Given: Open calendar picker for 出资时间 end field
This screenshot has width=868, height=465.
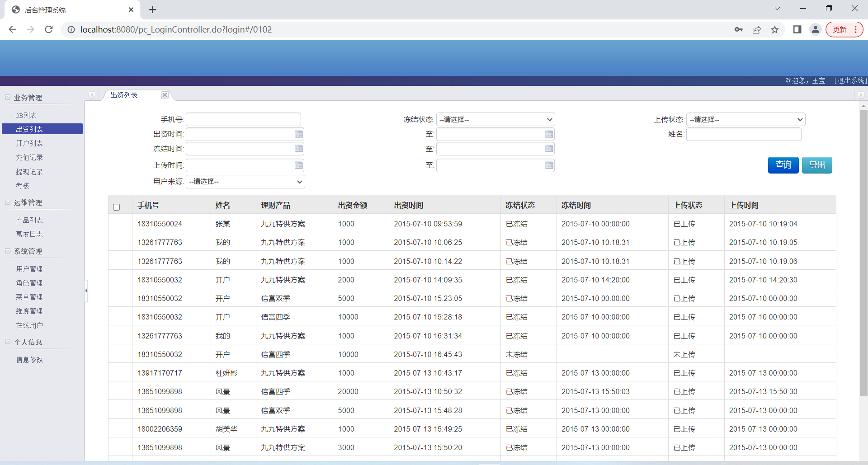Looking at the screenshot, I should coord(549,134).
